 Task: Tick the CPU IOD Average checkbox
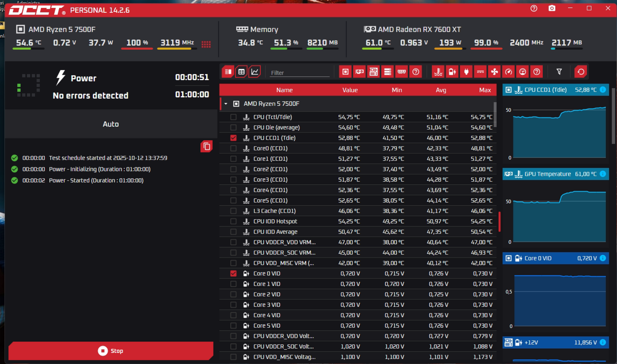[233, 232]
